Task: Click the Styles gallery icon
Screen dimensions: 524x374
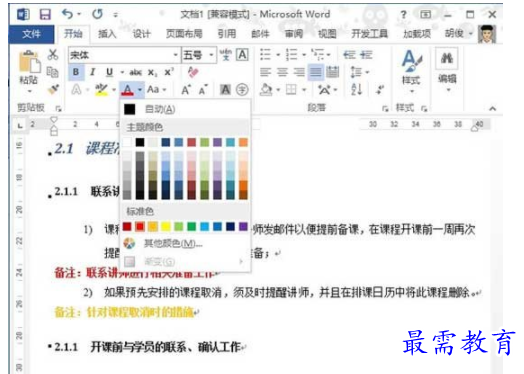Action: pos(411,61)
